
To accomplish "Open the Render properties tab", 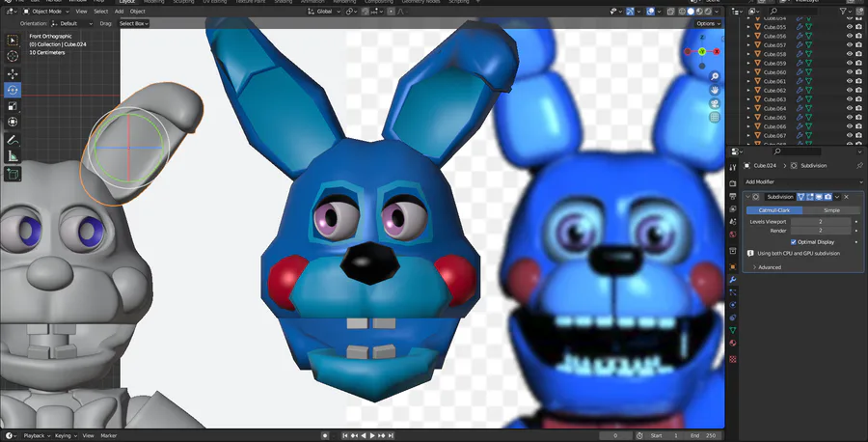I will pyautogui.click(x=733, y=183).
